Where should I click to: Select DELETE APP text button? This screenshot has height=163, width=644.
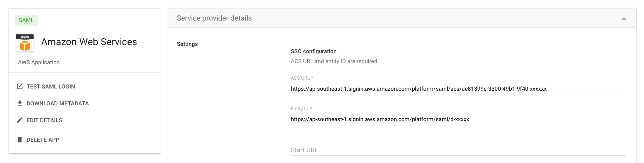coord(43,140)
